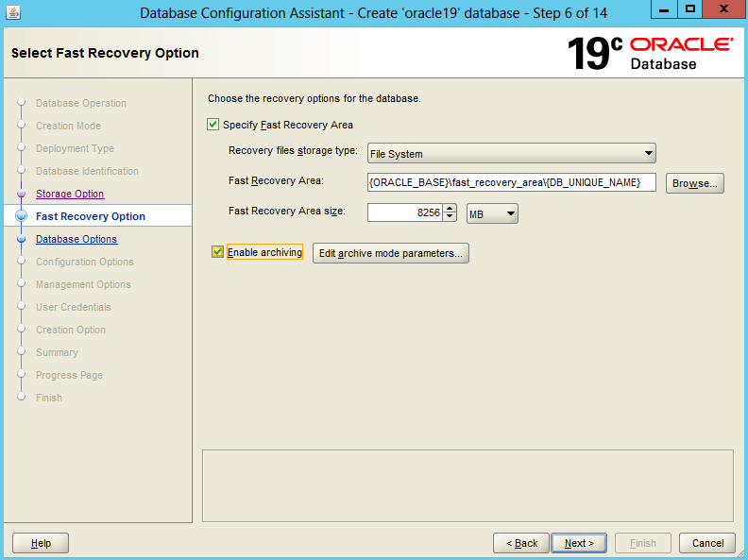Go back with the < Back button
Viewport: 748px width, 560px height.
tap(521, 543)
